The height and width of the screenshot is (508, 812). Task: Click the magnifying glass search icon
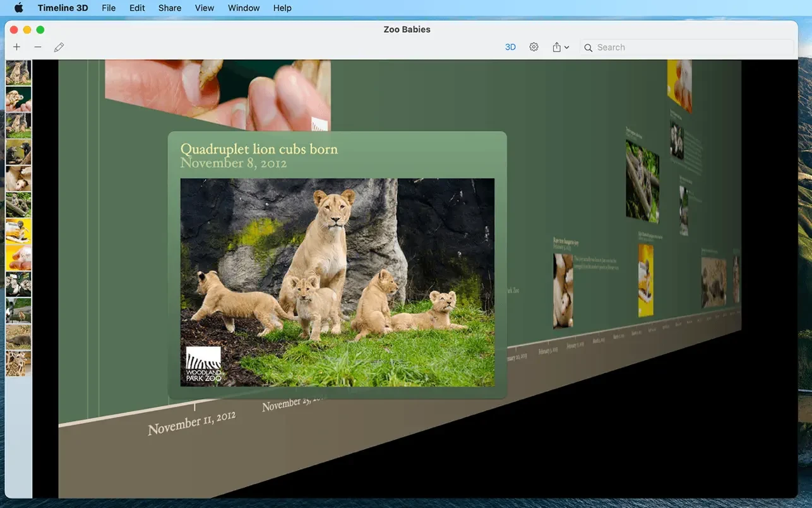click(588, 48)
